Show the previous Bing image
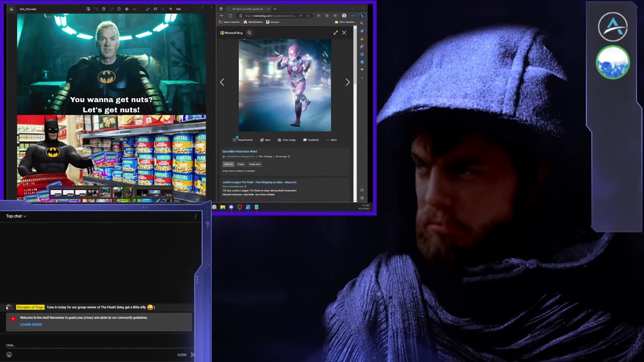Viewport: 644px width, 362px height. click(222, 82)
